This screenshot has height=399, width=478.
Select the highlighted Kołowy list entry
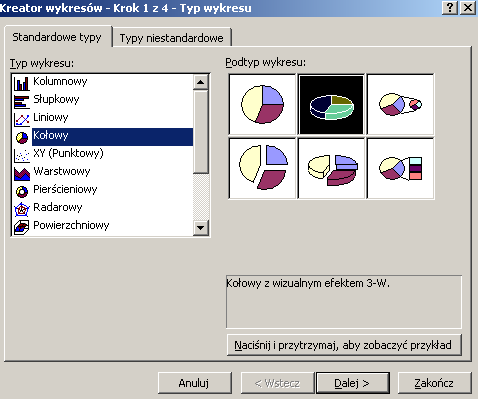[112, 137]
